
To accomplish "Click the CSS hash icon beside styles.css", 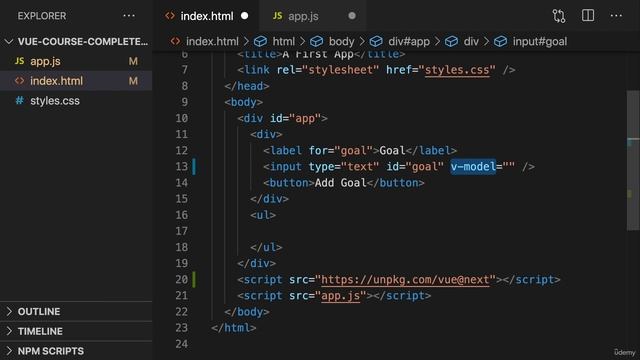I will 19,100.
